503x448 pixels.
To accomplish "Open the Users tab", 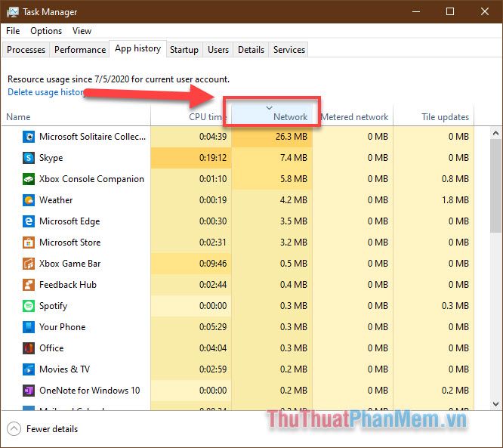I will 218,50.
